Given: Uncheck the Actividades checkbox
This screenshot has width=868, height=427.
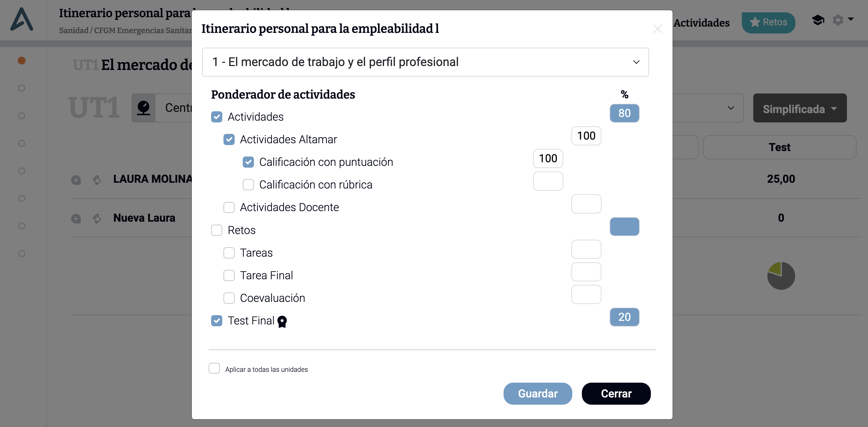Looking at the screenshot, I should click(x=217, y=117).
